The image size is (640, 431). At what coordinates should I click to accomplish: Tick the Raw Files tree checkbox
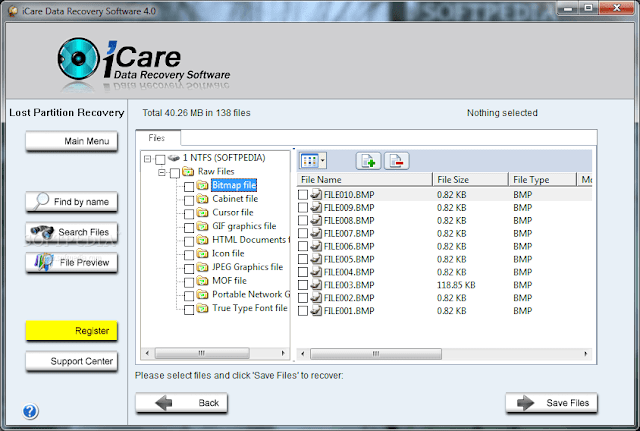(175, 173)
